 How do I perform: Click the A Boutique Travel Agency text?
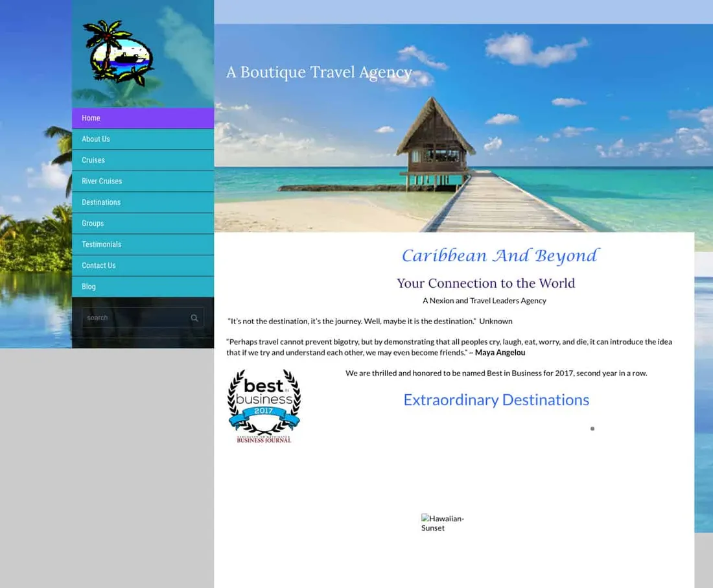(319, 73)
